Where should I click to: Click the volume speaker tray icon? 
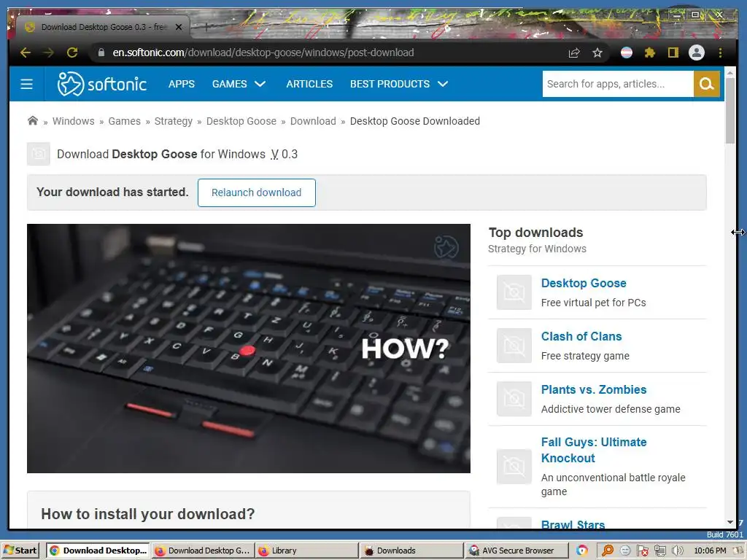[677, 551]
